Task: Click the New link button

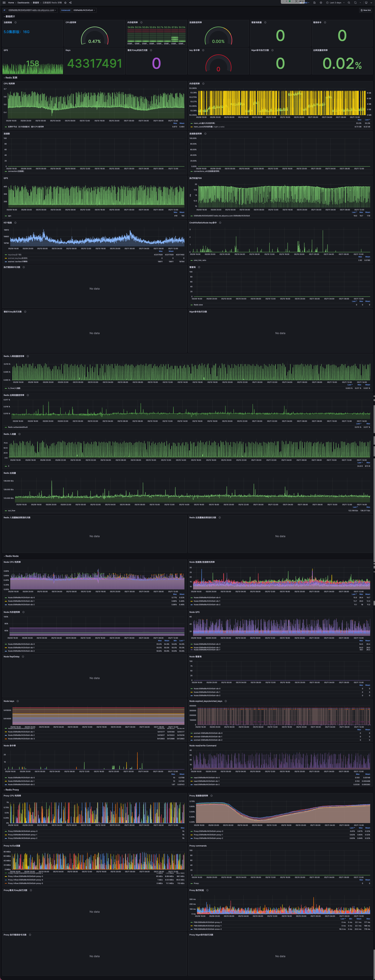Action: tap(366, 10)
